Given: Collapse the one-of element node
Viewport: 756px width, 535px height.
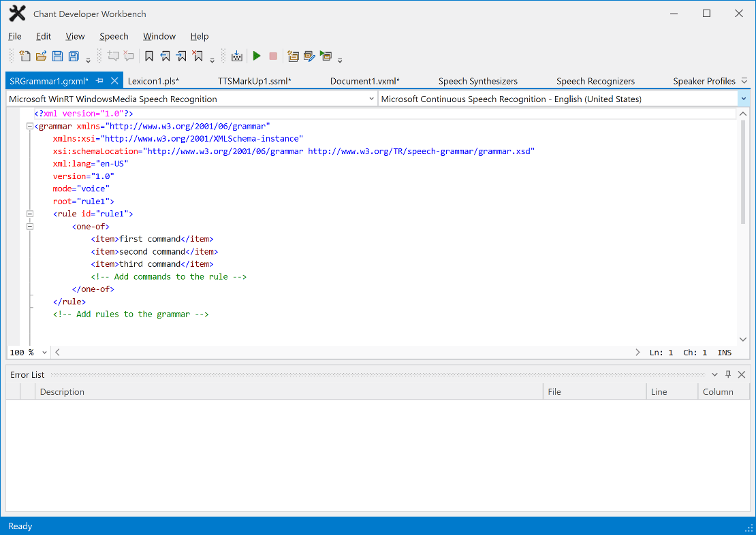Looking at the screenshot, I should (x=30, y=227).
